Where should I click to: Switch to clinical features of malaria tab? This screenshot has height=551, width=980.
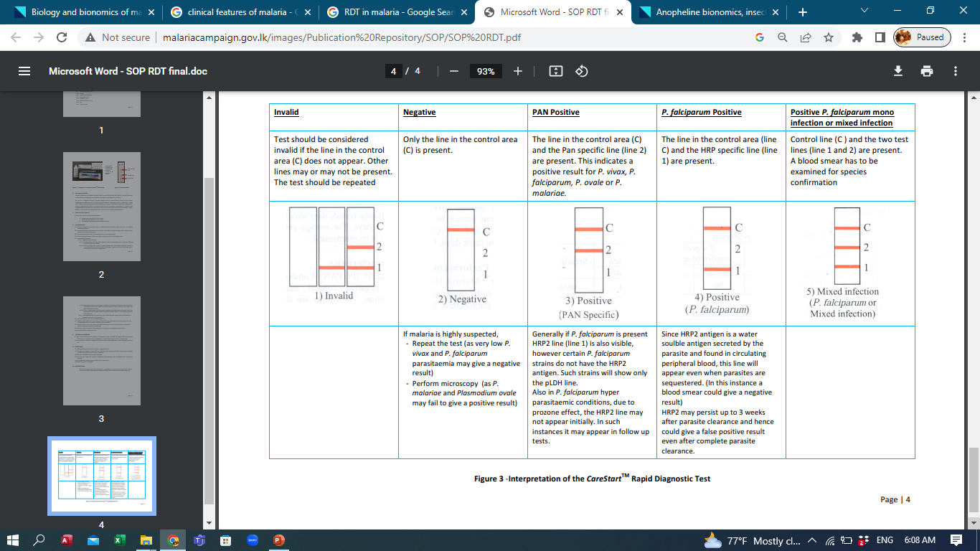(237, 12)
